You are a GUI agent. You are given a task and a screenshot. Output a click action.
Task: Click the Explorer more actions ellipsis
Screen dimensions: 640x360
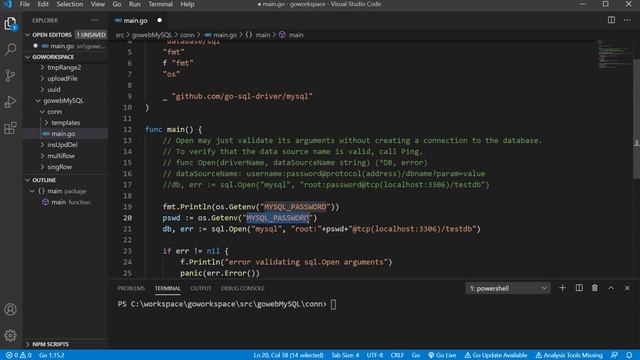click(x=95, y=20)
